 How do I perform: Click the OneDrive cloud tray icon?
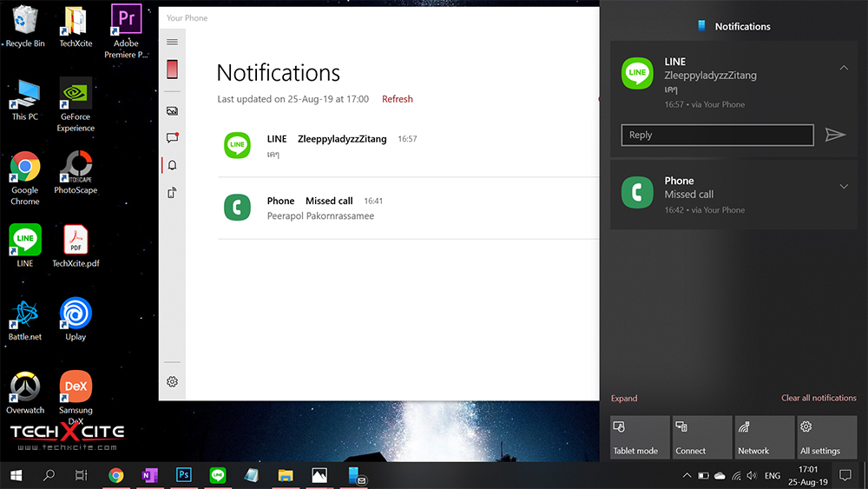720,475
